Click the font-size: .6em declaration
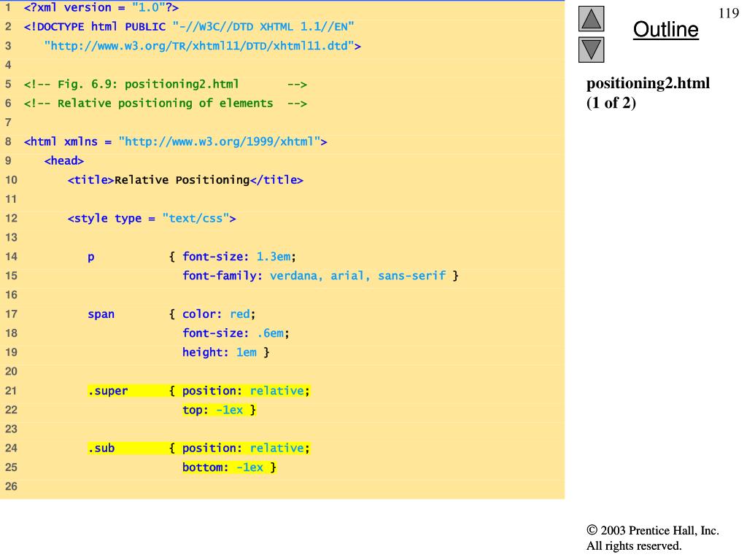The image size is (747, 560). pyautogui.click(x=236, y=333)
